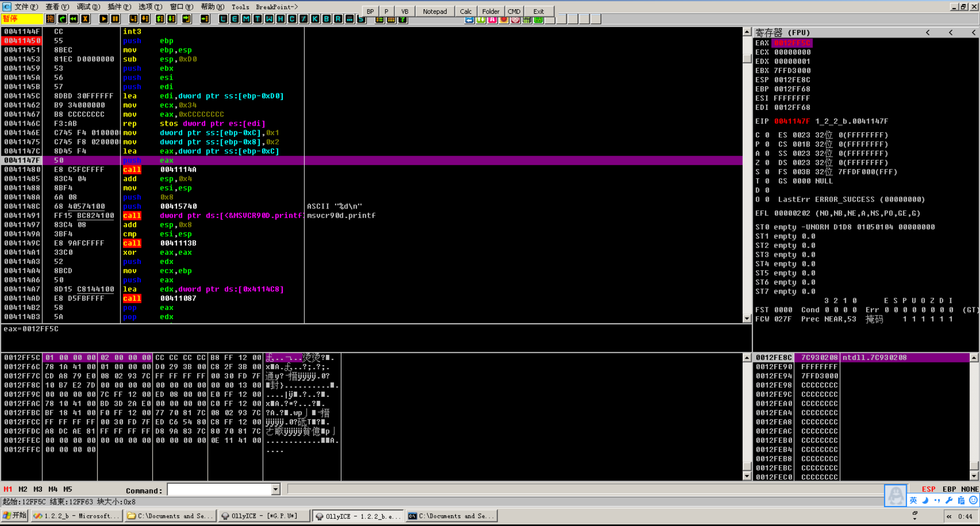Open the 插件(P) menu
The width and height of the screenshot is (980, 526).
(x=119, y=7)
